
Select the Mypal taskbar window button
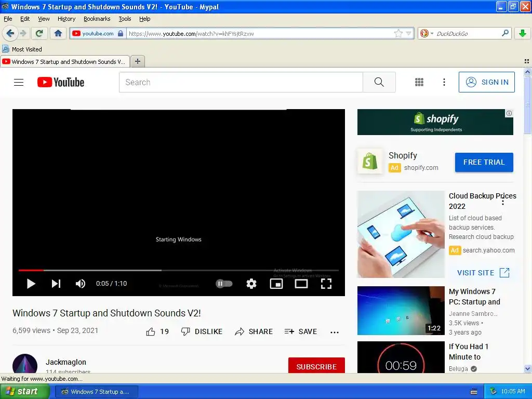pyautogui.click(x=96, y=392)
